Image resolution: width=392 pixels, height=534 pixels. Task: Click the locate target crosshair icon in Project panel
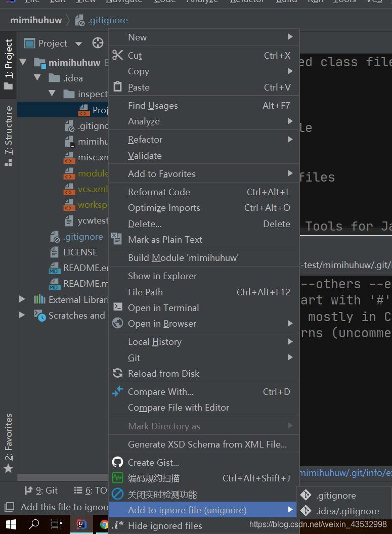pos(98,43)
